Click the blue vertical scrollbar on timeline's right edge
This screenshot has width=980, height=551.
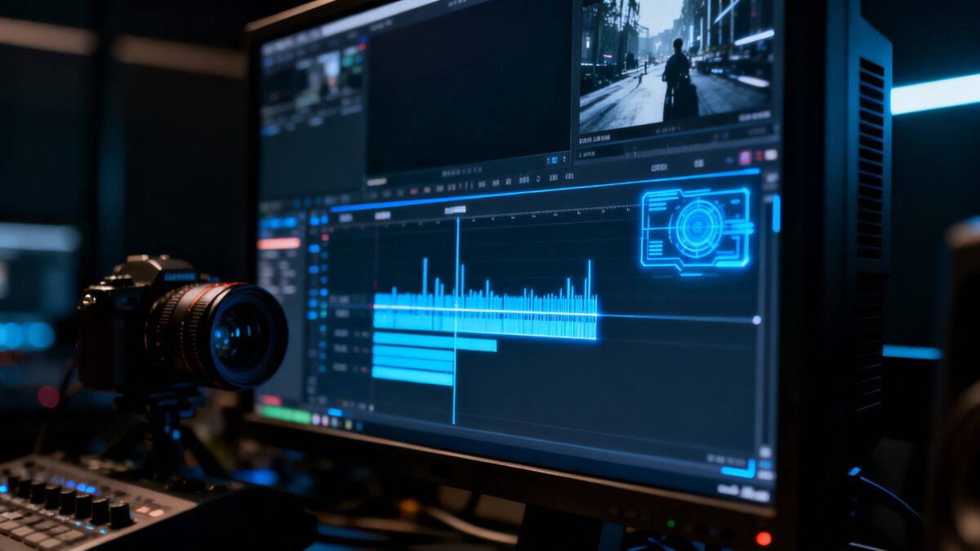click(775, 214)
